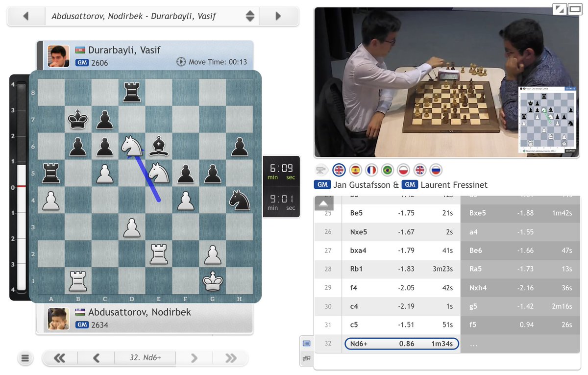The height and width of the screenshot is (375, 588).
Task: Click the black king on b7
Action: pos(78,120)
